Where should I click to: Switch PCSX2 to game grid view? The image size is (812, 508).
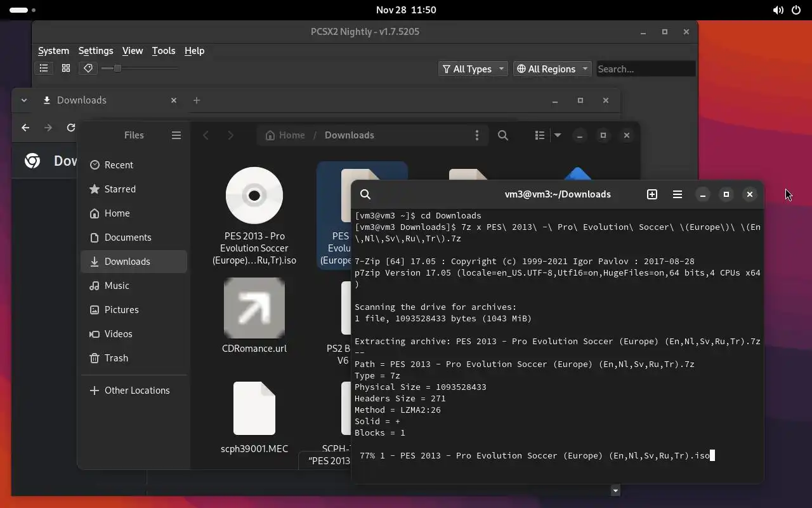point(66,69)
